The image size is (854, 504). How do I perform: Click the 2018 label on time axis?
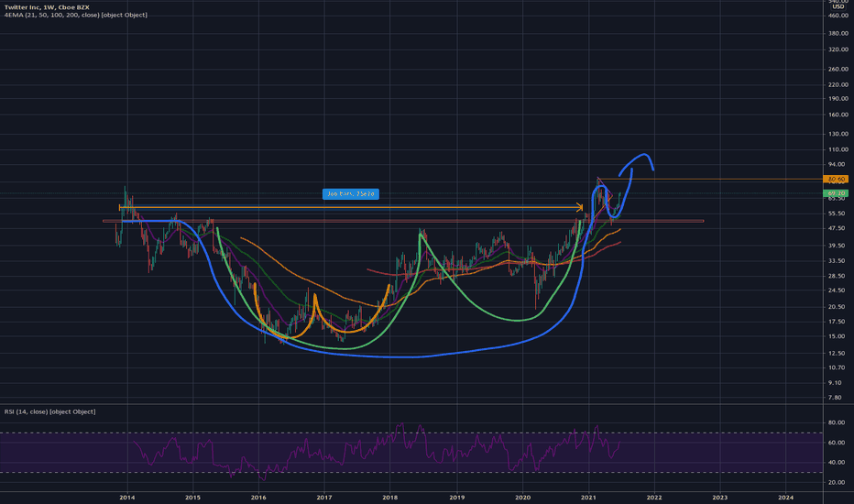click(x=390, y=497)
